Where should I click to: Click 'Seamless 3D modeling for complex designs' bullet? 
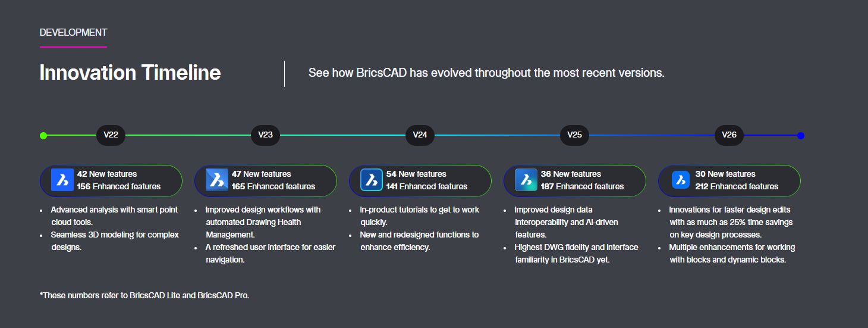(115, 240)
